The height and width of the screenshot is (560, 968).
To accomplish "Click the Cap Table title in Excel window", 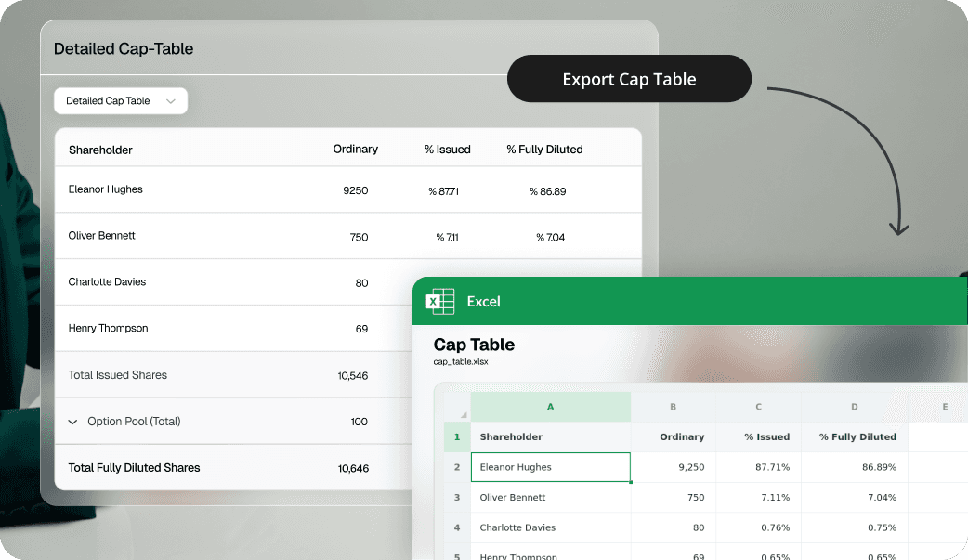I will (x=474, y=345).
